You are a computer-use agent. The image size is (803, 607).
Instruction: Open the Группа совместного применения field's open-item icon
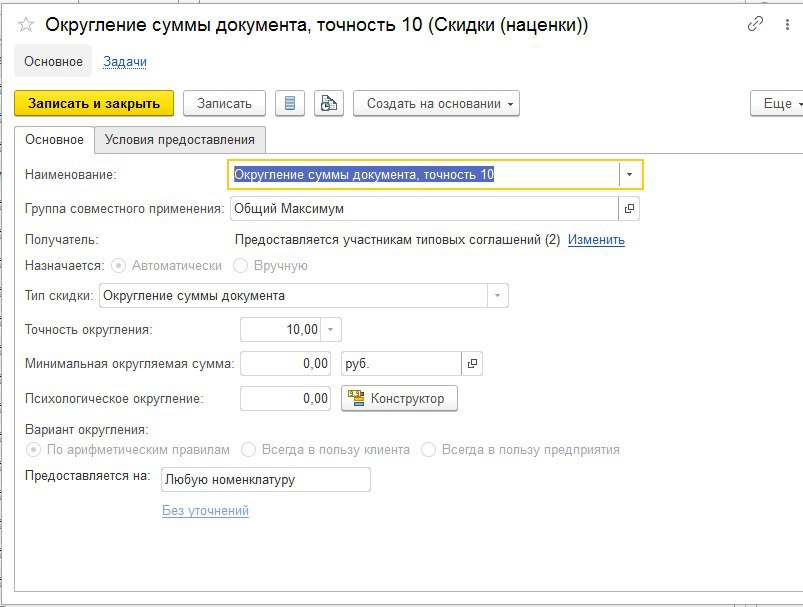629,208
